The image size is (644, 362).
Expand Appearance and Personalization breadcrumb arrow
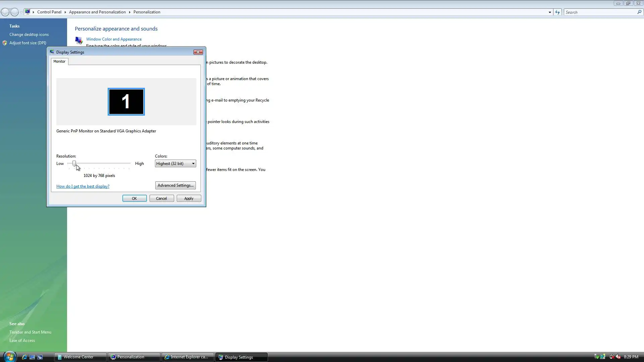point(129,12)
